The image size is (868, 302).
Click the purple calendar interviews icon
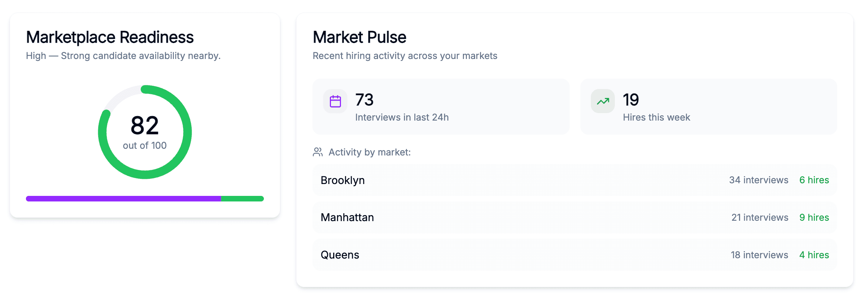tap(335, 101)
